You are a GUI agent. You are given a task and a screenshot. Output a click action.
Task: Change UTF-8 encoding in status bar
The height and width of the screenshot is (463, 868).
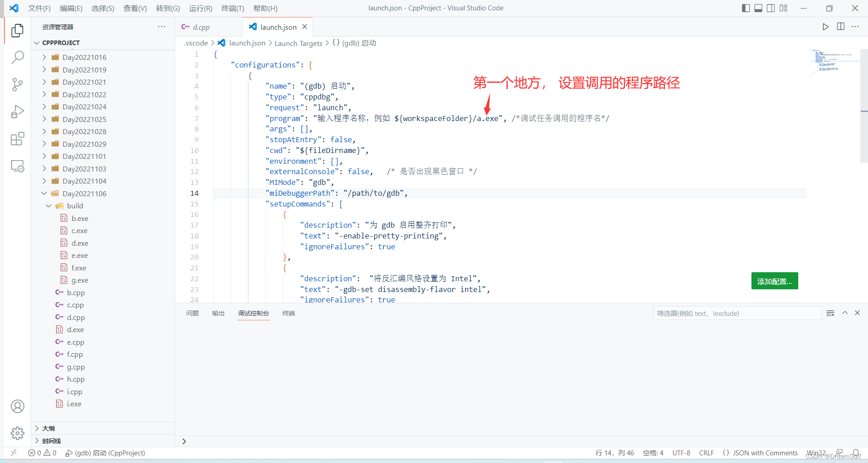coord(681,453)
